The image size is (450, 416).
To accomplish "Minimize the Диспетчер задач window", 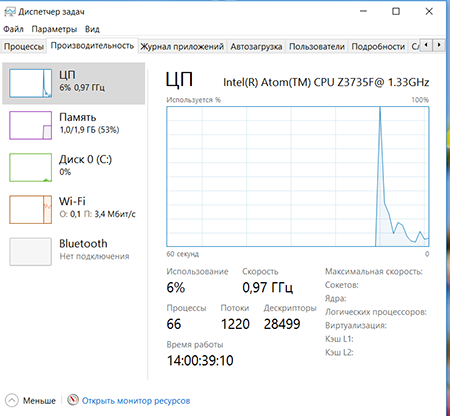I will tap(363, 11).
